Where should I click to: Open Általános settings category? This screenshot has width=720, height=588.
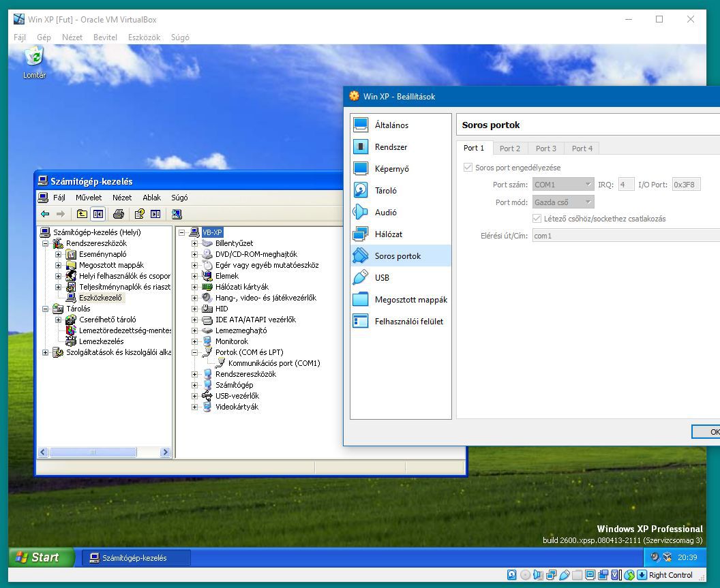(x=400, y=125)
